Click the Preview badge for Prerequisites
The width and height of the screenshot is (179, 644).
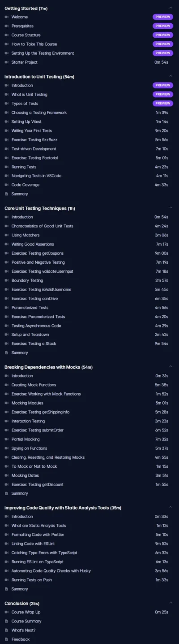(163, 26)
